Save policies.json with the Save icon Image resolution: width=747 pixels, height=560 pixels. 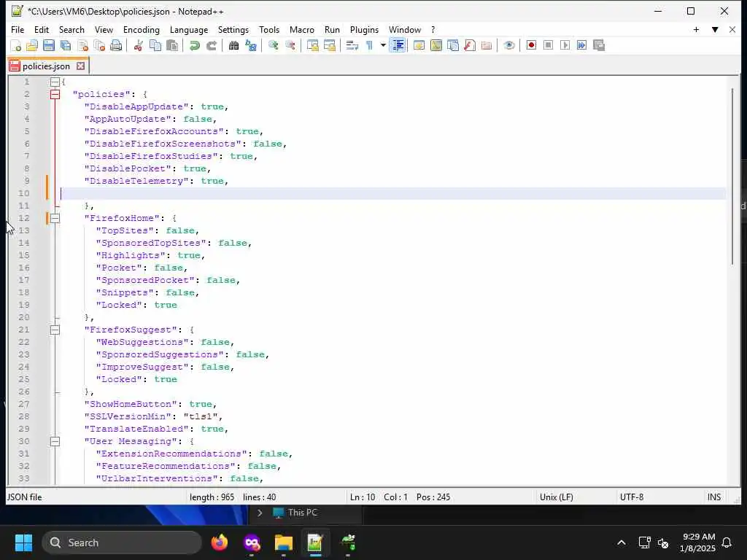49,45
